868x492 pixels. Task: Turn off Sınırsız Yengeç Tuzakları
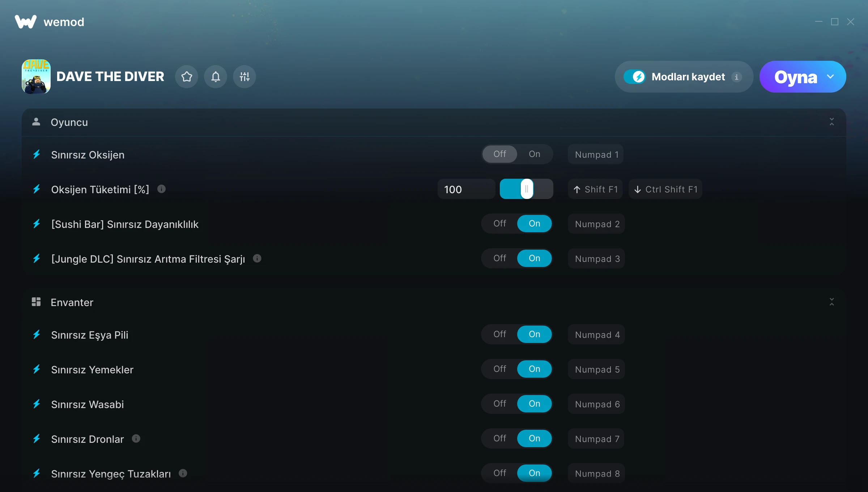pyautogui.click(x=499, y=473)
